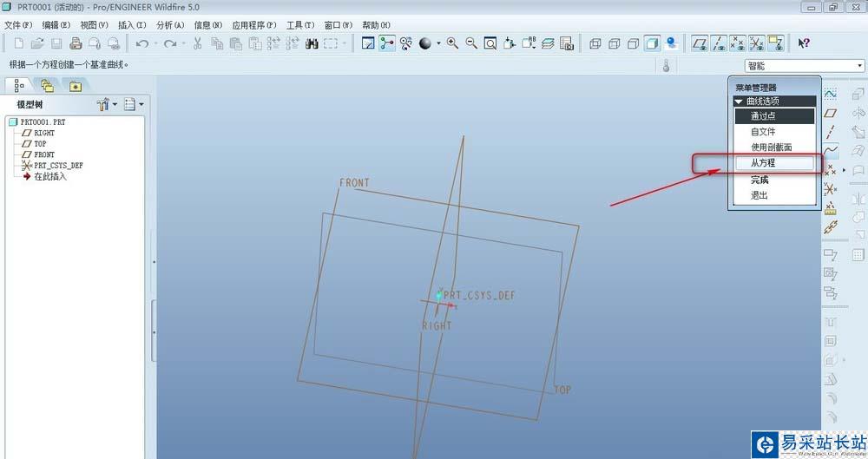The image size is (868, 459).
Task: Open the model tree settings dropdown
Action: point(107,104)
